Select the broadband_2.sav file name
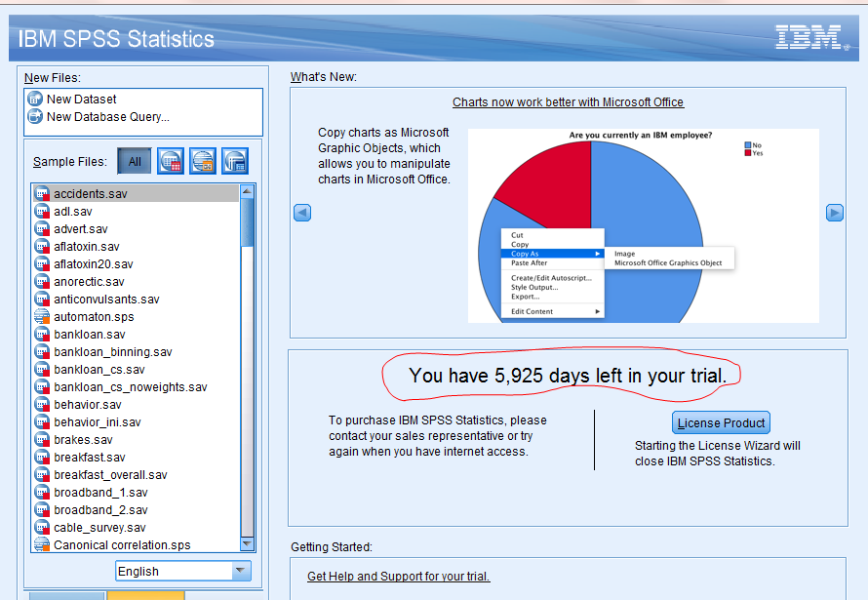Viewport: 868px width, 600px height. pyautogui.click(x=100, y=510)
